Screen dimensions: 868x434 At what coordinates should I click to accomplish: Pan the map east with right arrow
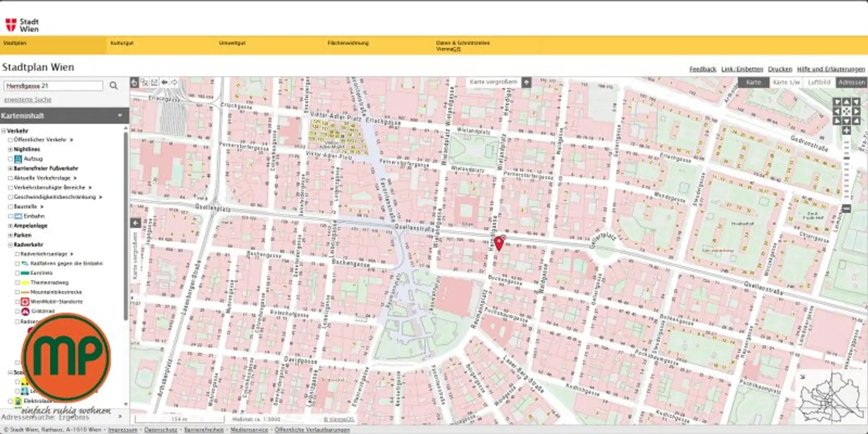click(x=856, y=111)
